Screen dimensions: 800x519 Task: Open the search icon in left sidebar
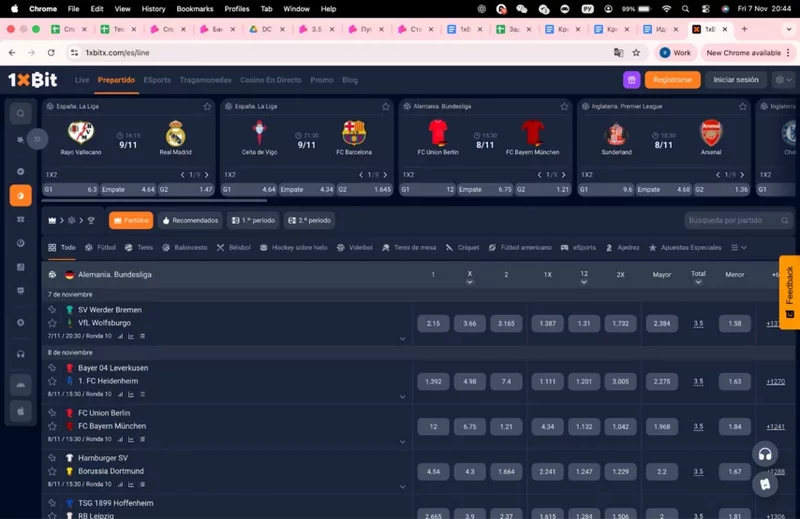(20, 114)
